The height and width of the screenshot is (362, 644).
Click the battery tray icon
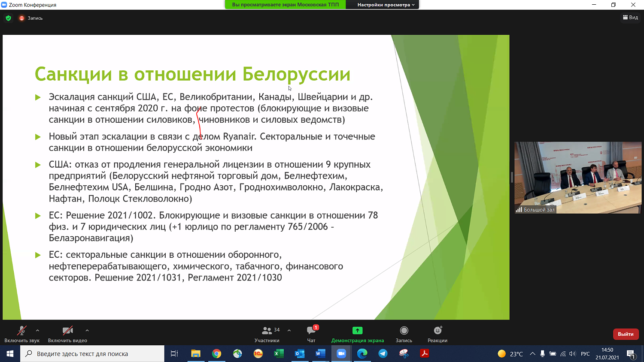(x=553, y=354)
